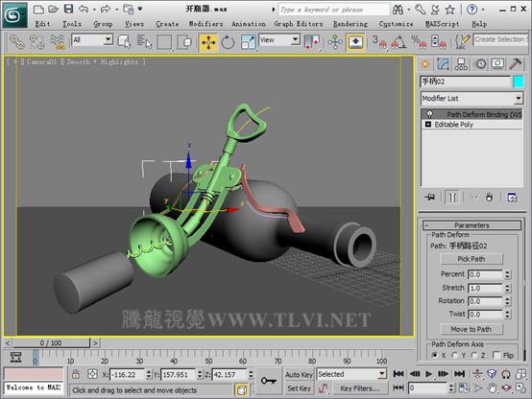The height and width of the screenshot is (399, 532).
Task: Play the animation
Action: point(429,374)
